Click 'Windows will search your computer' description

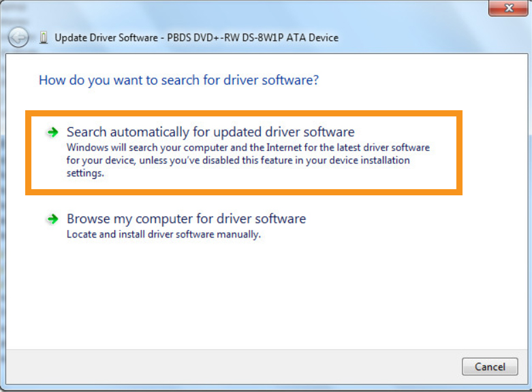[x=248, y=160]
